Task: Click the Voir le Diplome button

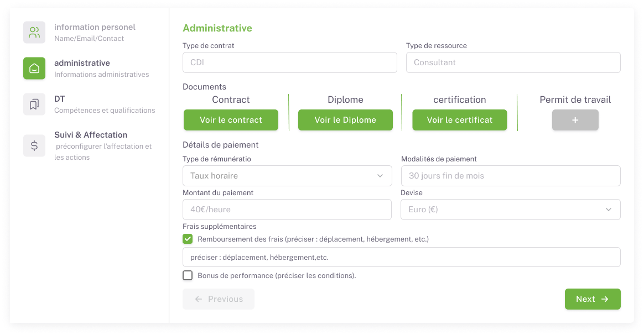Action: [x=345, y=120]
